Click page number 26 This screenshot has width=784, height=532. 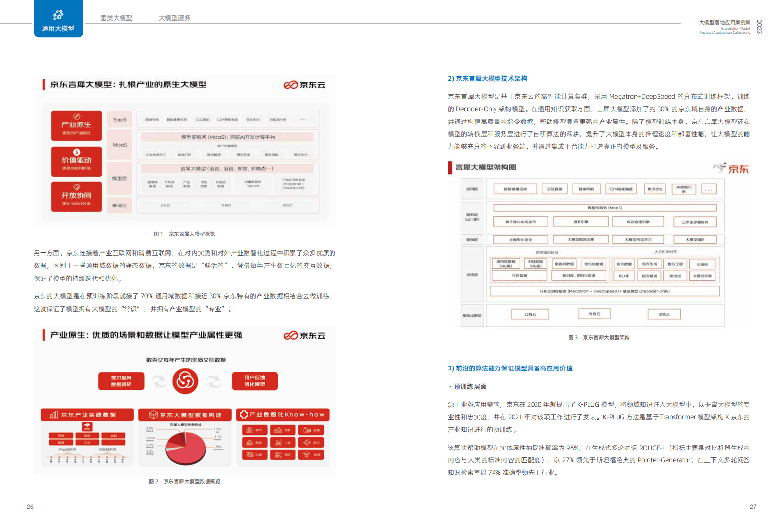[30, 506]
